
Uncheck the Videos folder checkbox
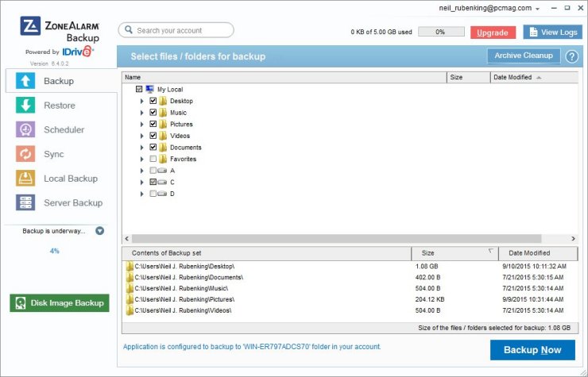tap(153, 136)
